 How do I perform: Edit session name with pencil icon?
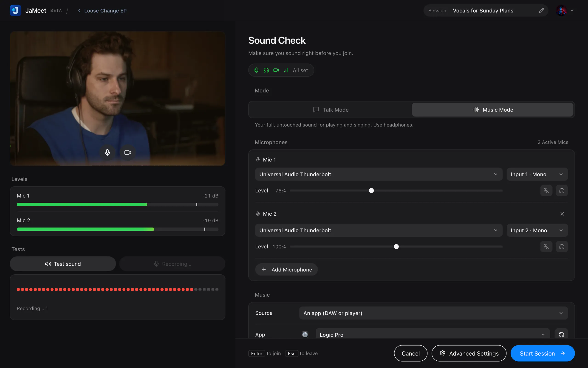coord(541,11)
